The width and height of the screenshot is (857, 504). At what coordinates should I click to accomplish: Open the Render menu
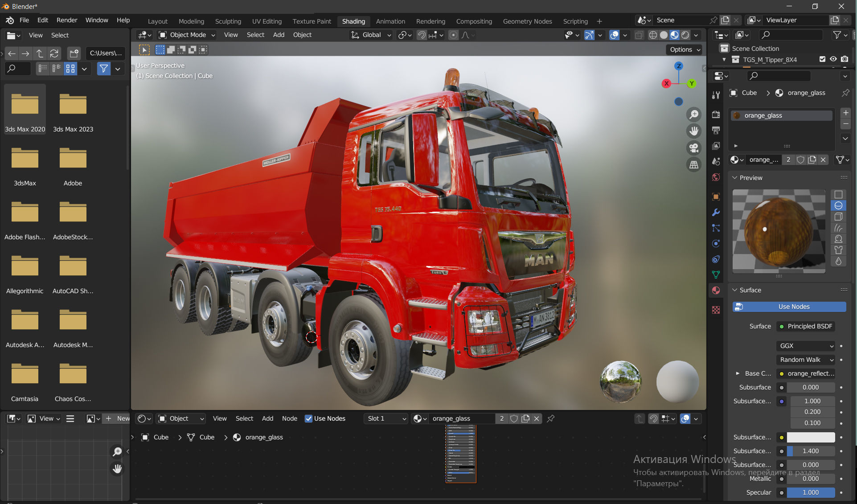(67, 20)
